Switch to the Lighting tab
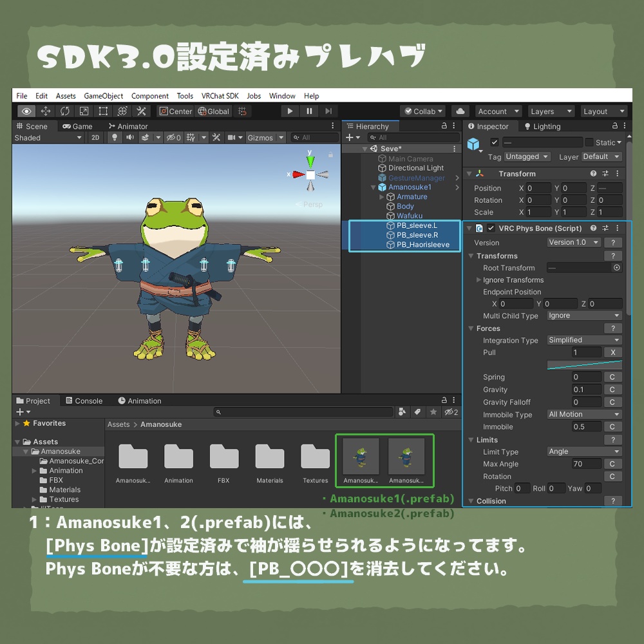The image size is (644, 644). pyautogui.click(x=542, y=126)
